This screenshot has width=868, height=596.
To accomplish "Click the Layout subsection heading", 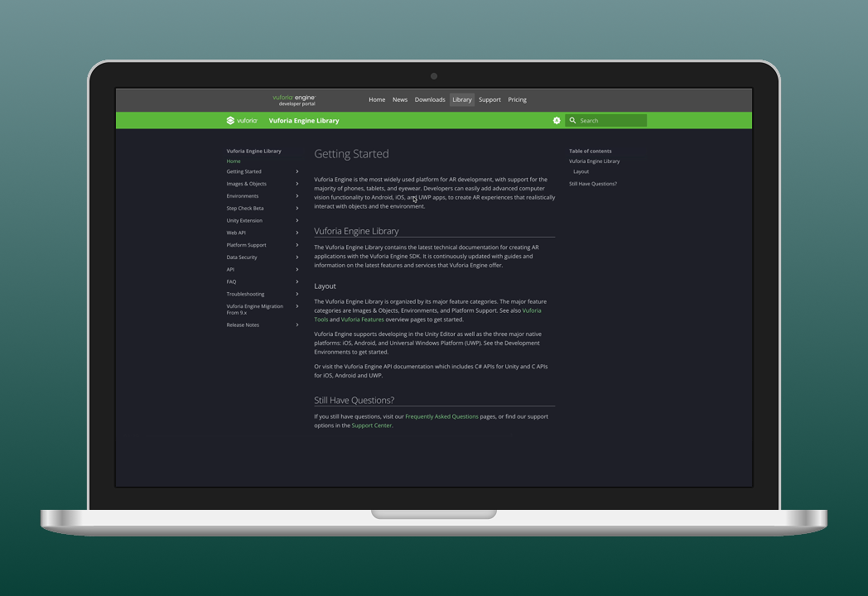I will [x=325, y=286].
